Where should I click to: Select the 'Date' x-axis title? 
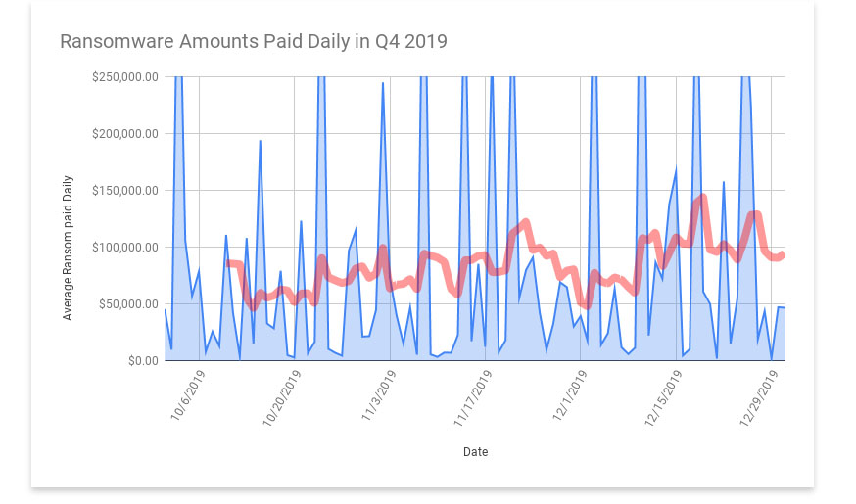(x=475, y=451)
